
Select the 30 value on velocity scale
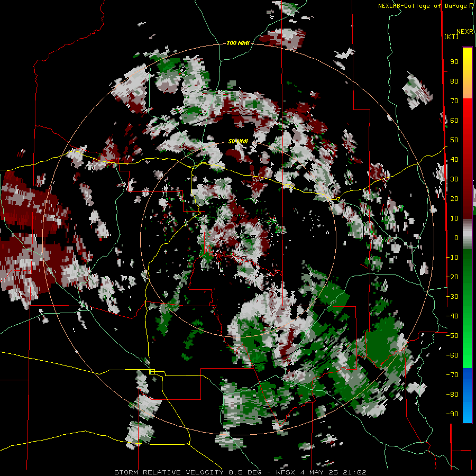click(454, 179)
